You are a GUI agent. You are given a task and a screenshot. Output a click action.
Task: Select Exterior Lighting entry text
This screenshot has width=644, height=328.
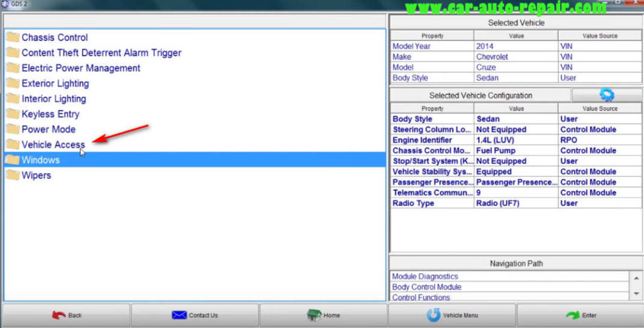coord(55,84)
